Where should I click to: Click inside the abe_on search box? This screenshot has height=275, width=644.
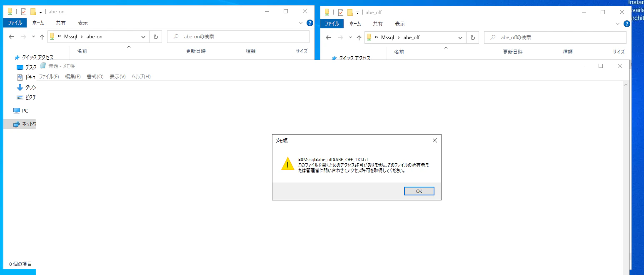[x=237, y=37]
